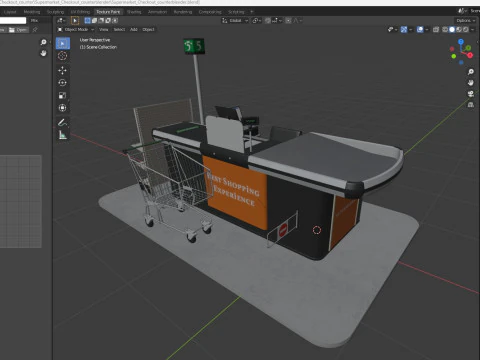Image resolution: width=480 pixels, height=360 pixels.
Task: Open the Add menu in viewport header
Action: tap(134, 30)
